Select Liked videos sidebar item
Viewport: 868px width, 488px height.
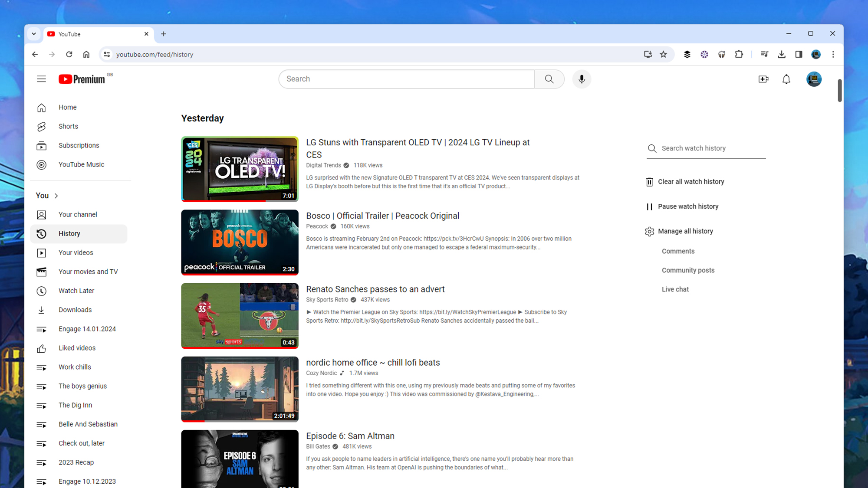(x=76, y=348)
